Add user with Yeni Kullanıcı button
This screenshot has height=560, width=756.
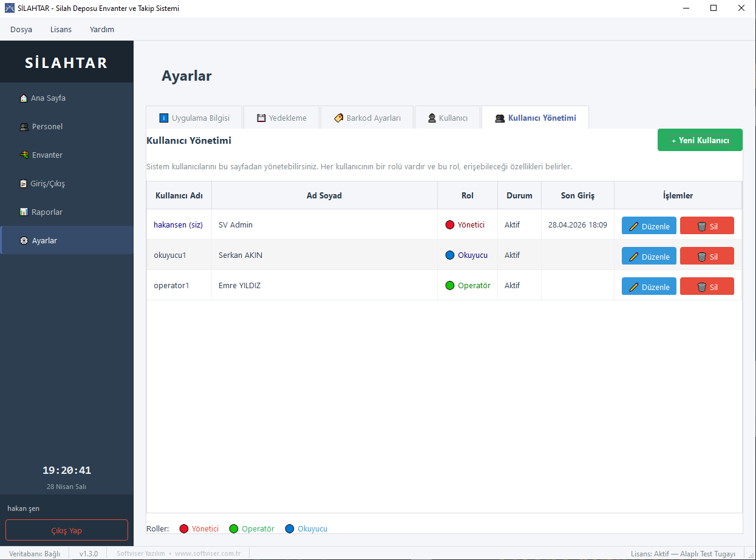pyautogui.click(x=700, y=140)
